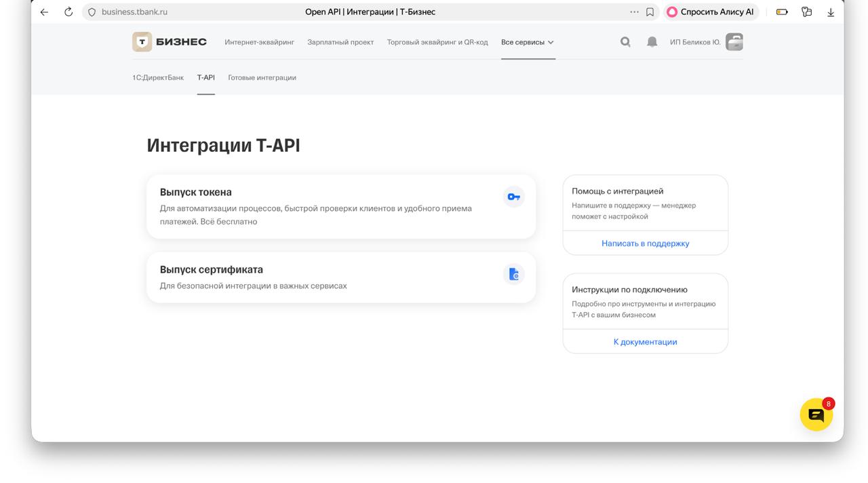Click text 'Для безопасной интеграции в важных сервисах'

(x=254, y=286)
